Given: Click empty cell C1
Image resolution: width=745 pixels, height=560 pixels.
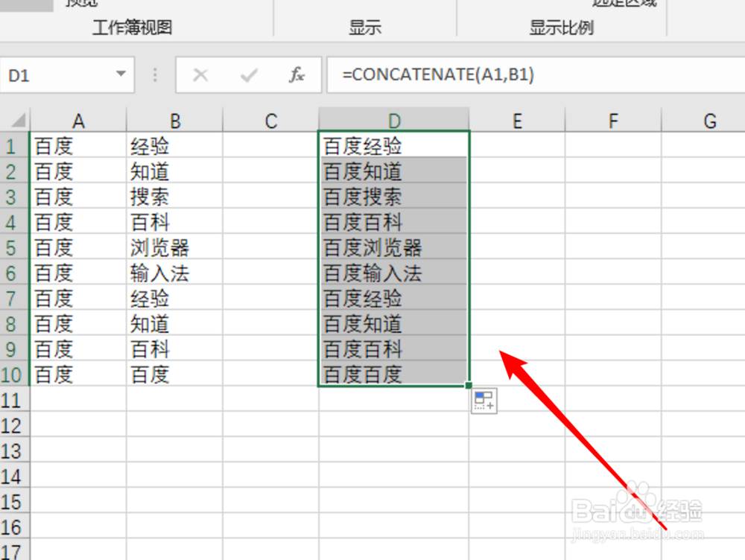Looking at the screenshot, I should click(271, 146).
